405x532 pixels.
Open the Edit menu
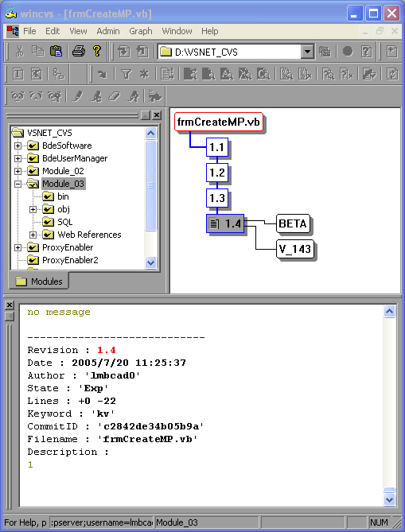(53, 31)
